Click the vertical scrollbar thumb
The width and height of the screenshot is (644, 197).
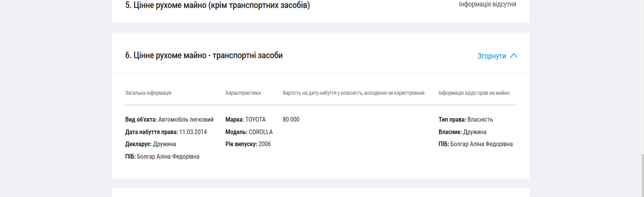click(642, 175)
